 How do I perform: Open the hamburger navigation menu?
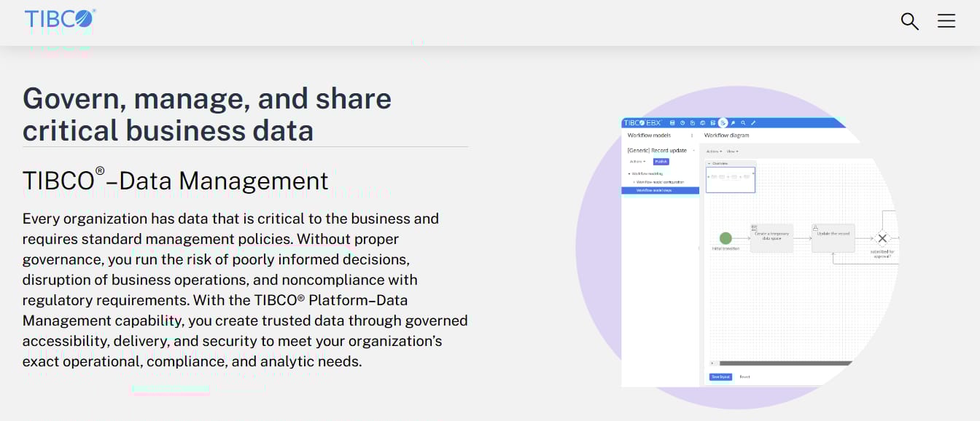946,21
